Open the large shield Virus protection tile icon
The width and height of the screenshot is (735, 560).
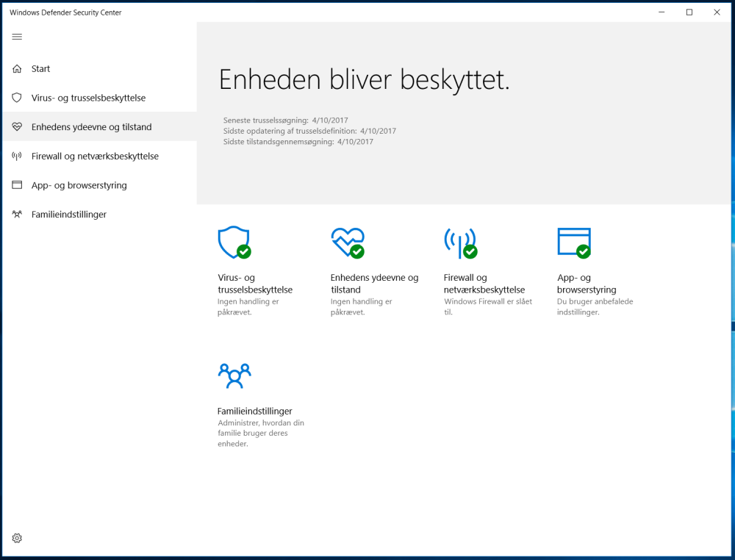[234, 243]
